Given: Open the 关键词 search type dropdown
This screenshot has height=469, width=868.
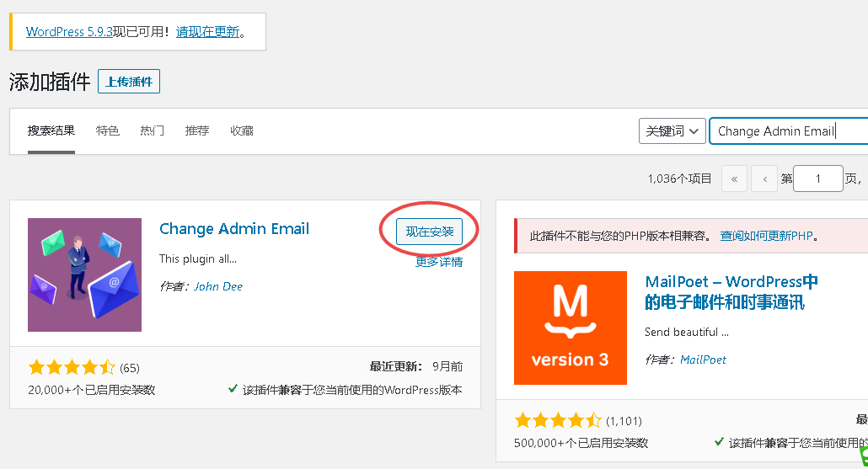Looking at the screenshot, I should coord(672,131).
